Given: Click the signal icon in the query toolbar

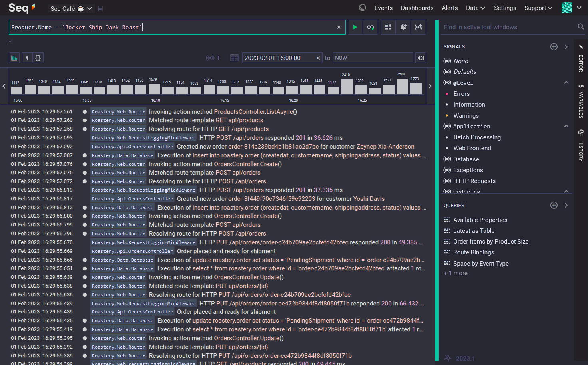Looking at the screenshot, I should pos(419,27).
